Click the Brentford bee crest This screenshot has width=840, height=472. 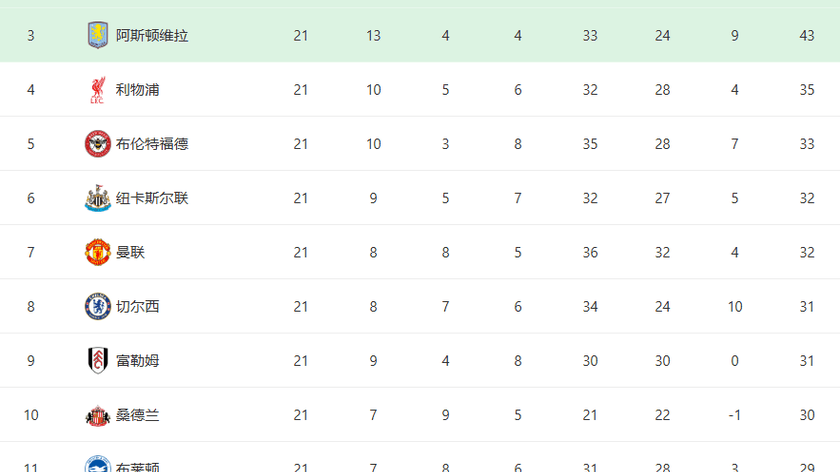(97, 144)
